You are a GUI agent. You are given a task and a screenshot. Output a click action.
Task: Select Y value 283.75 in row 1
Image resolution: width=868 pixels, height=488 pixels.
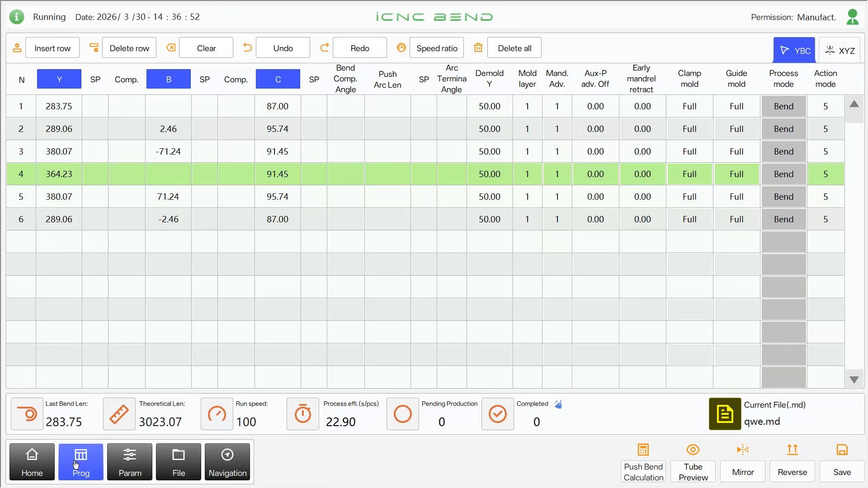pos(59,106)
